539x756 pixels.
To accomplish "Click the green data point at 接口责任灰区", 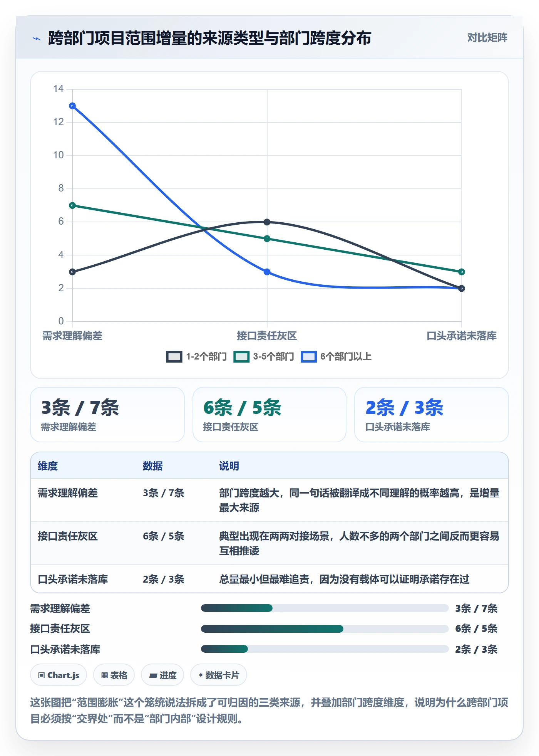I will pyautogui.click(x=267, y=239).
